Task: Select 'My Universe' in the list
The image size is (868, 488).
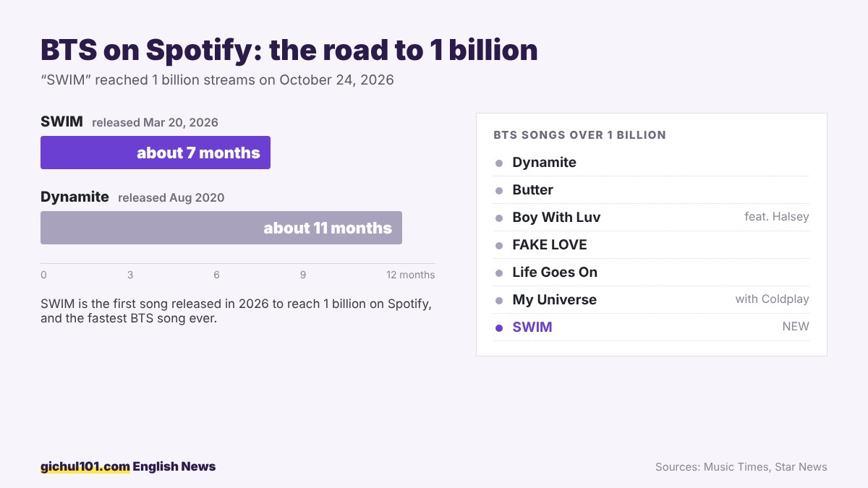Action: coord(555,300)
